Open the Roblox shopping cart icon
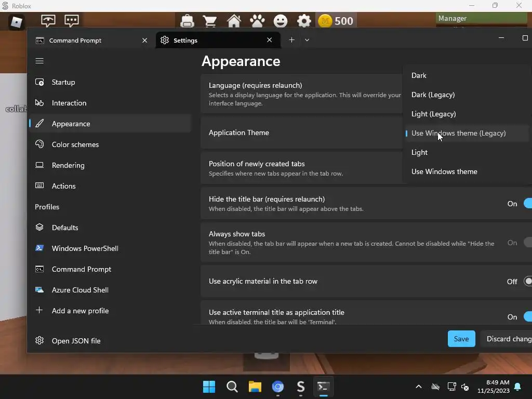The height and width of the screenshot is (399, 532). coord(210,21)
